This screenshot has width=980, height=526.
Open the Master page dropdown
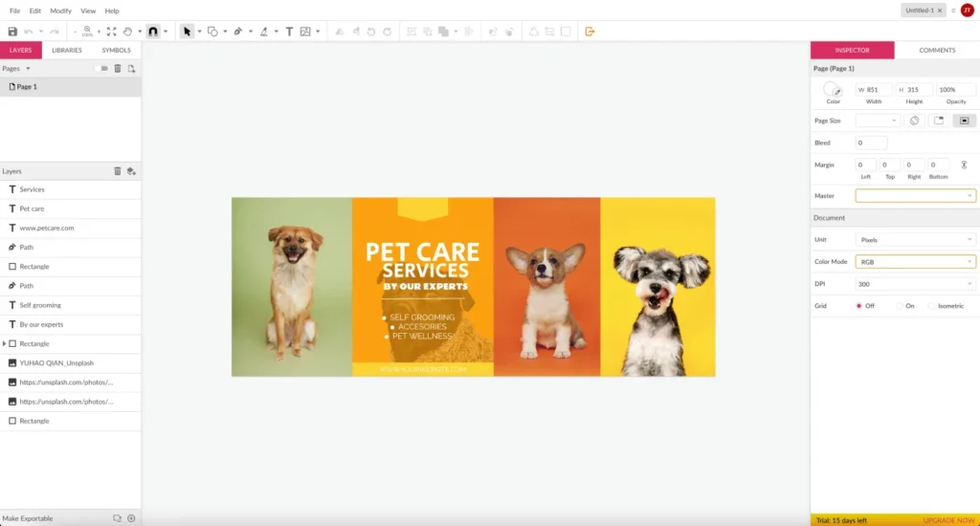(x=915, y=195)
